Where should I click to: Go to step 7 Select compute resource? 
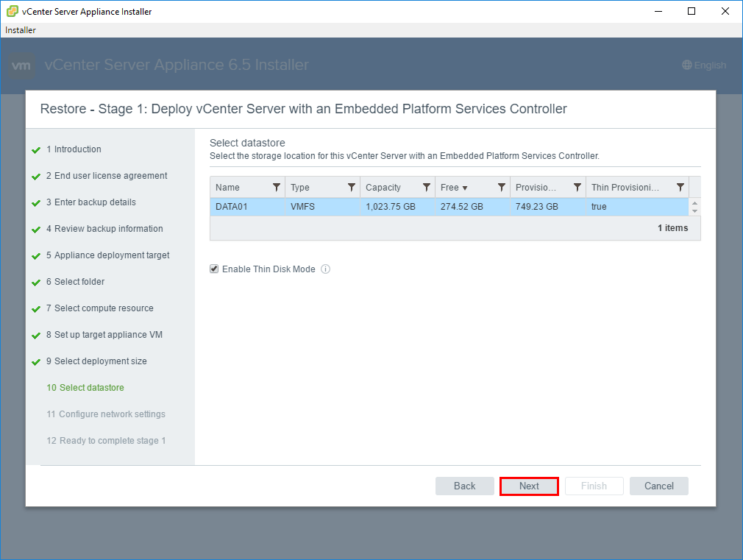point(100,308)
